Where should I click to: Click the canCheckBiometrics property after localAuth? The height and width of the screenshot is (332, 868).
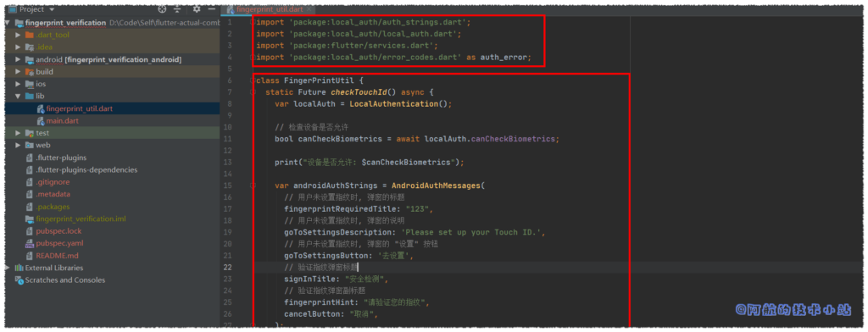click(x=513, y=139)
